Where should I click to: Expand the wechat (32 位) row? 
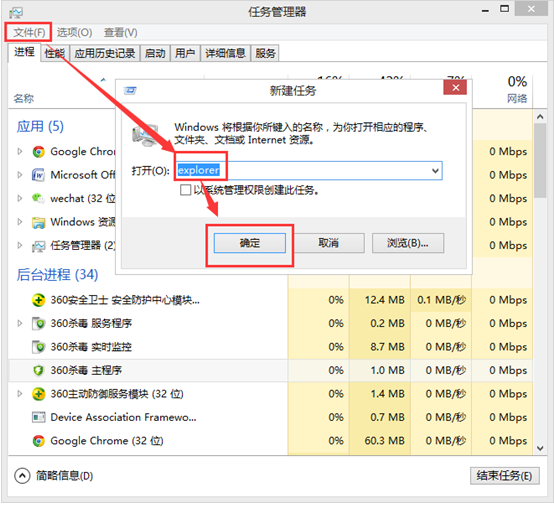20,199
